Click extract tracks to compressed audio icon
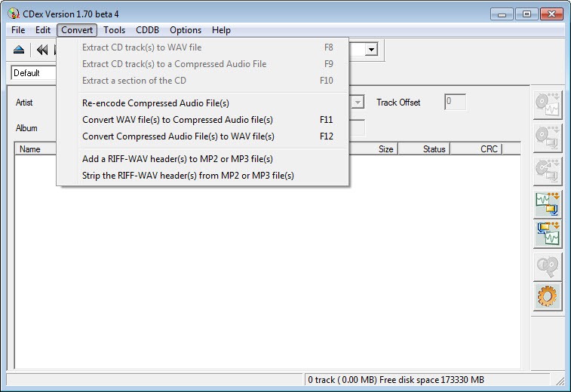 (x=548, y=138)
